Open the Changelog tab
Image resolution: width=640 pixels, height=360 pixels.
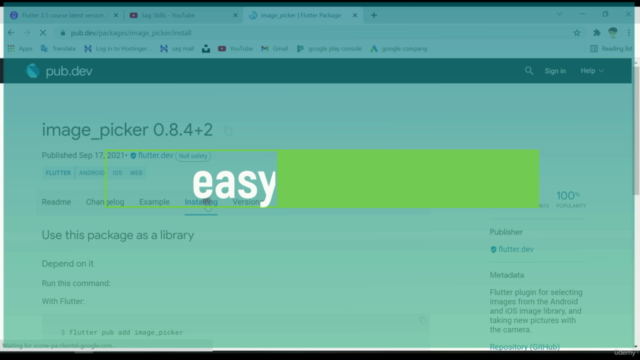105,202
